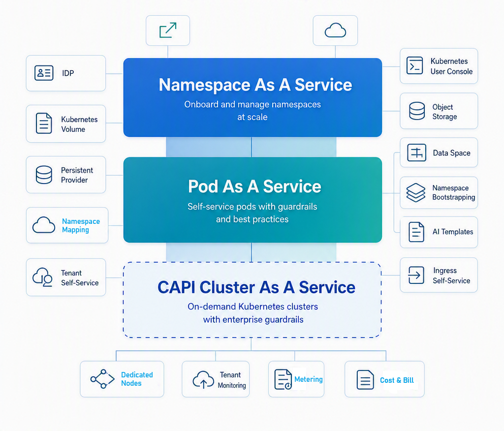
Task: Click the Tenant Self-Service label
Action: (80, 277)
